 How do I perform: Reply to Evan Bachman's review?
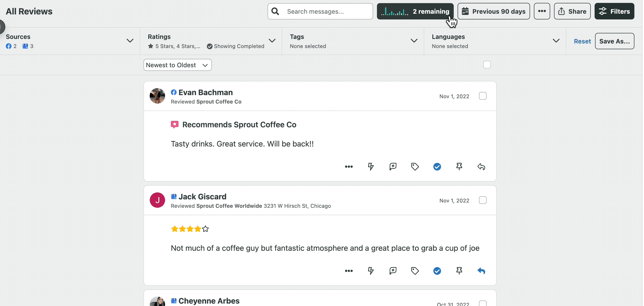coord(481,167)
